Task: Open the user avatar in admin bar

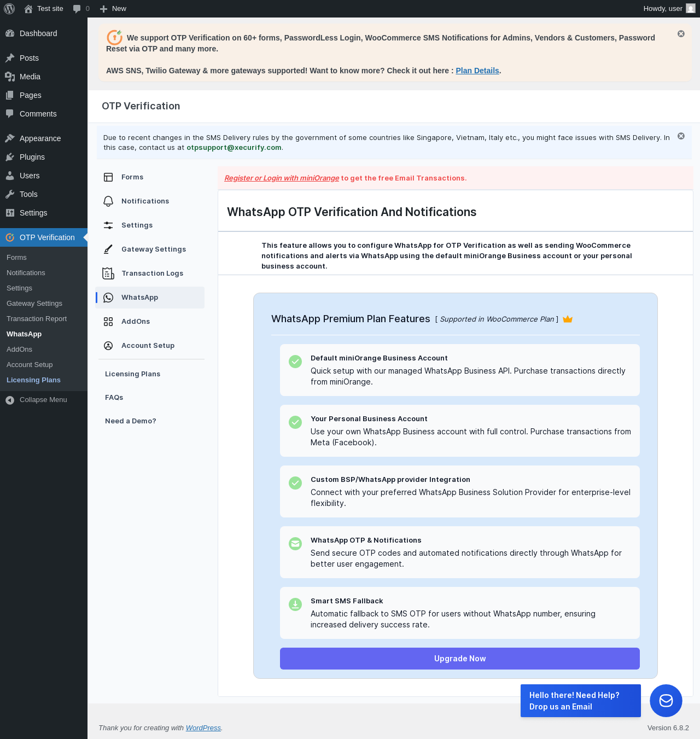Action: (691, 9)
